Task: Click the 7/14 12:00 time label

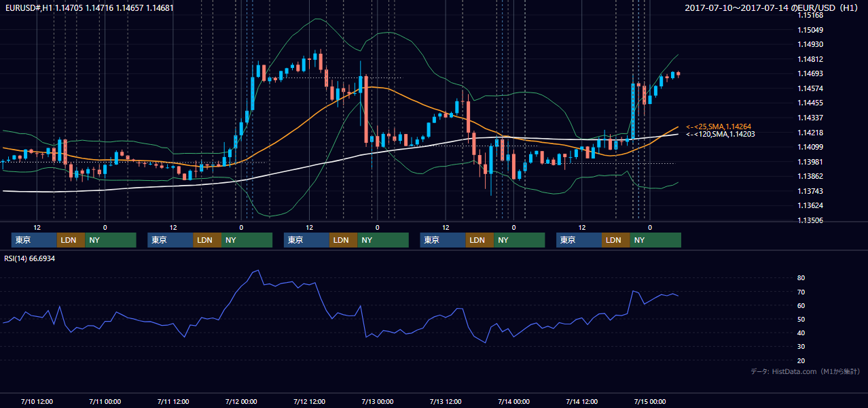Action: pyautogui.click(x=581, y=401)
